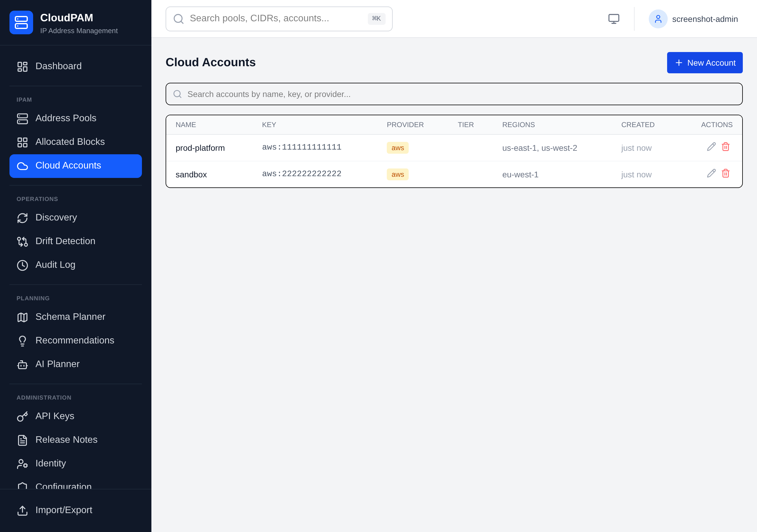Click the sandbox account name
This screenshot has height=532, width=757.
pos(191,175)
